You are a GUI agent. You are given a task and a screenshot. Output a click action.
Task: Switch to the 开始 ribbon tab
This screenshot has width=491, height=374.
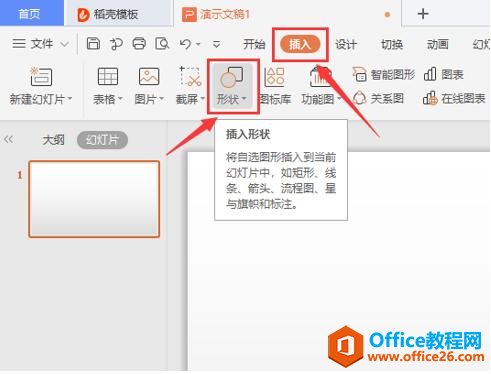pos(254,44)
